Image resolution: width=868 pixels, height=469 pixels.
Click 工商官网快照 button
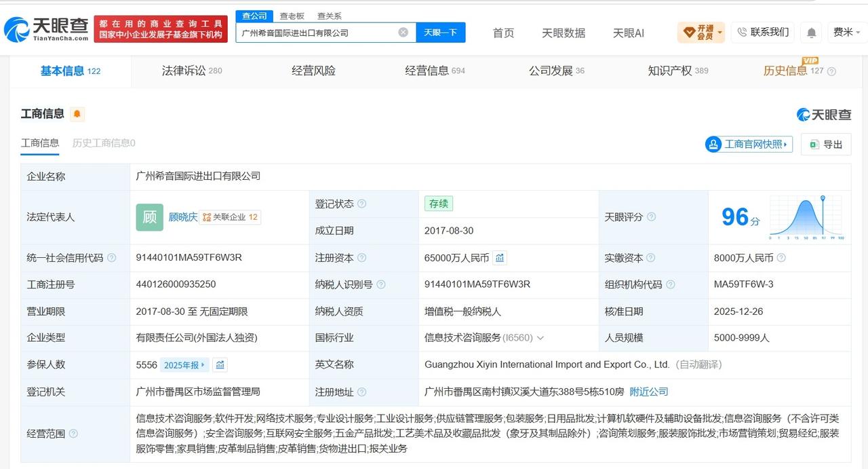(x=749, y=144)
